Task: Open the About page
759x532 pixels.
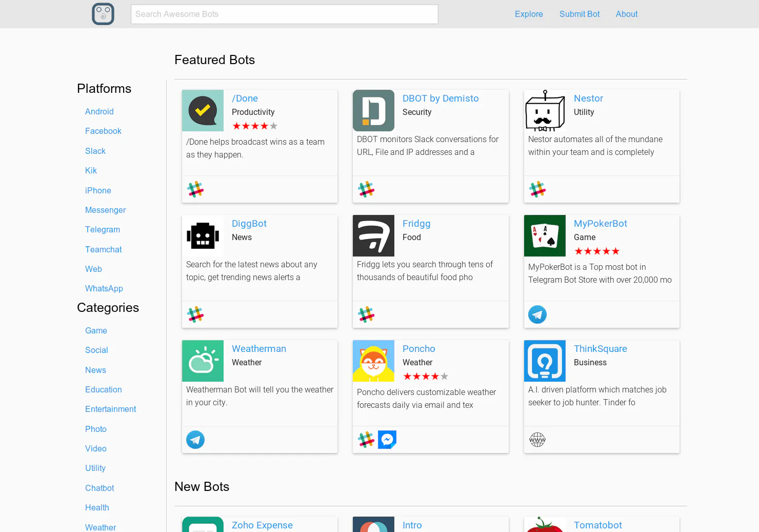Action: click(627, 14)
